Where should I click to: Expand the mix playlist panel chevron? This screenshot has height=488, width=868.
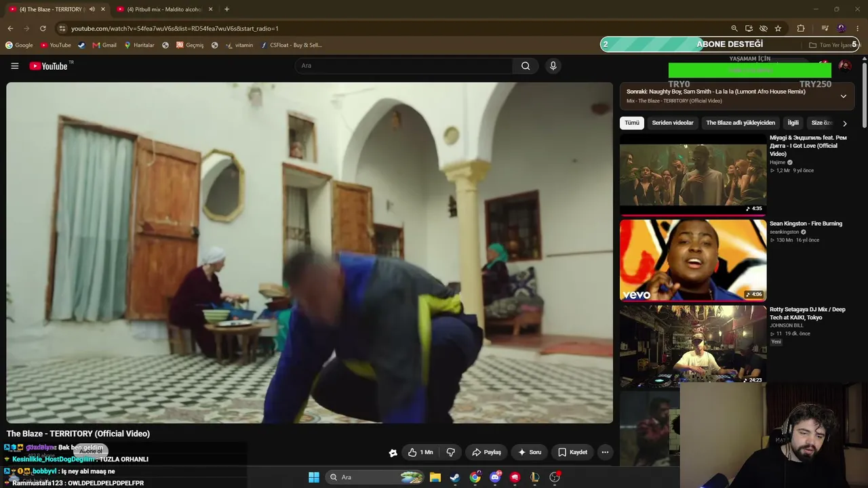click(x=844, y=96)
